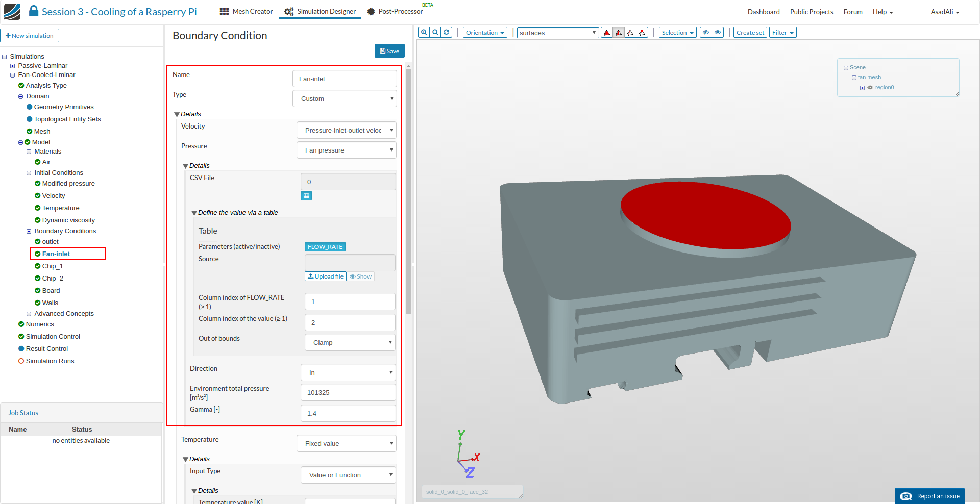This screenshot has height=504, width=980.
Task: Open the Orientation dropdown
Action: point(485,33)
